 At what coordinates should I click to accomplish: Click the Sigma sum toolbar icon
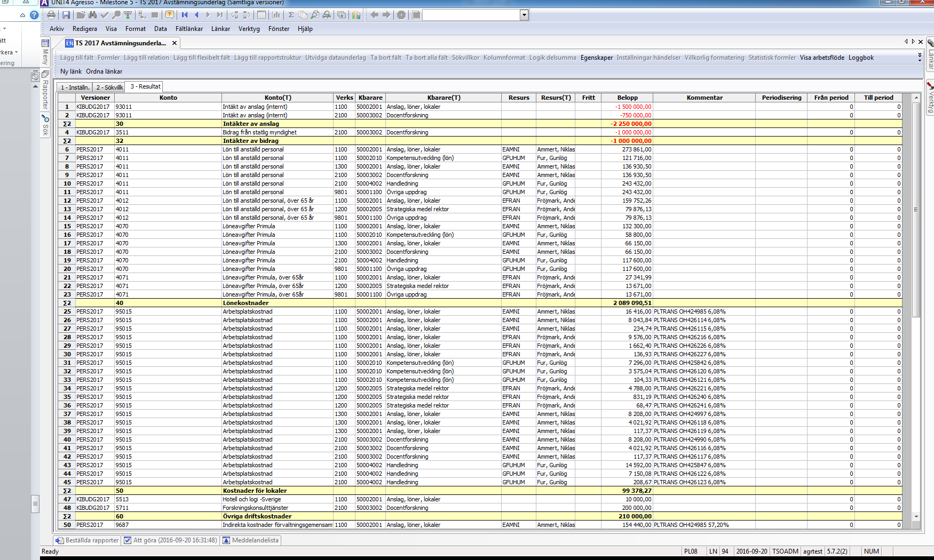[291, 15]
